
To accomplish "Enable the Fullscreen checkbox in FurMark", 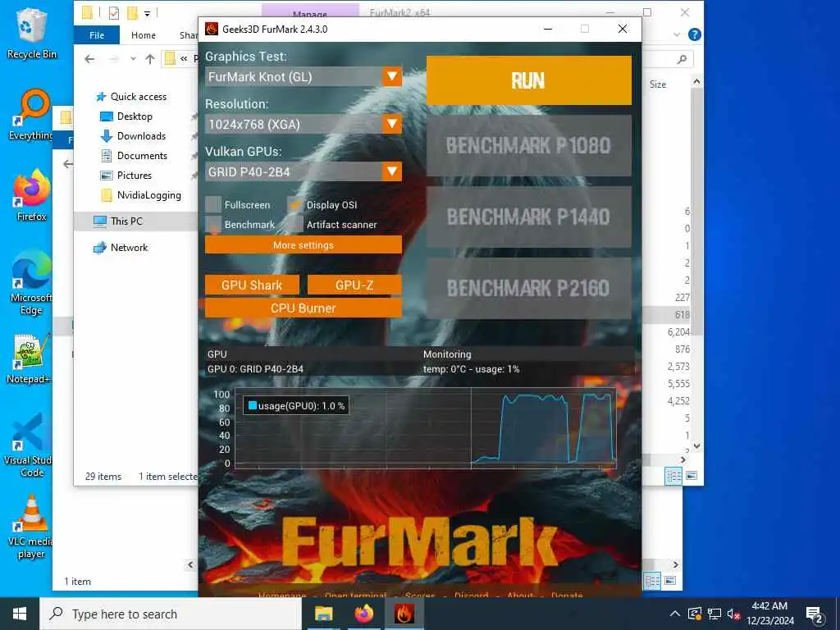I will (212, 204).
